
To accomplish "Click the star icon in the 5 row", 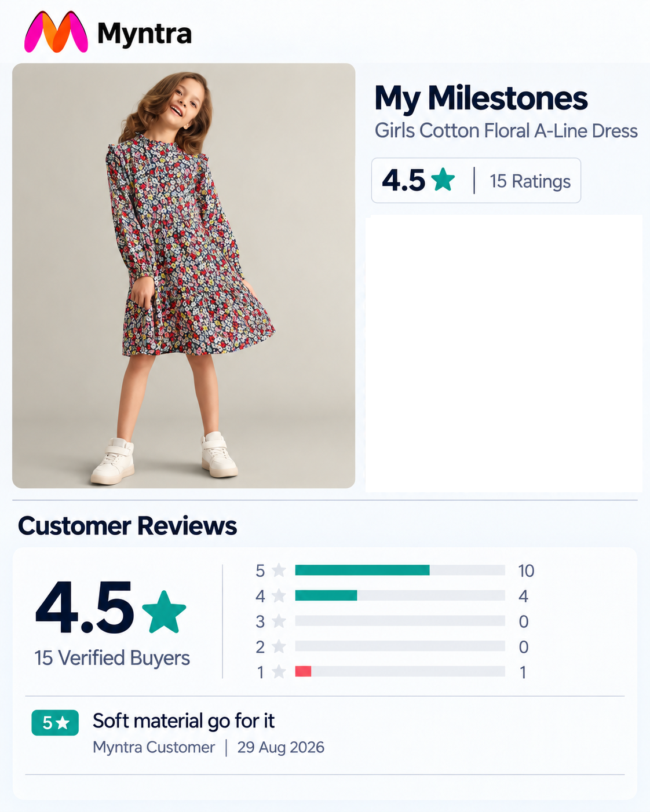I will pos(279,570).
